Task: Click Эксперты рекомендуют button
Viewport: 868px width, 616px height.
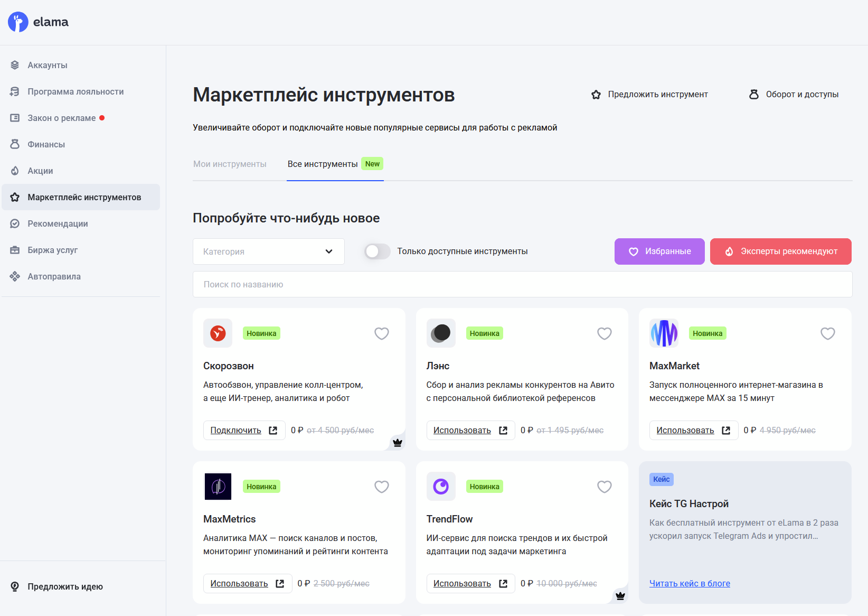Action: [x=781, y=251]
